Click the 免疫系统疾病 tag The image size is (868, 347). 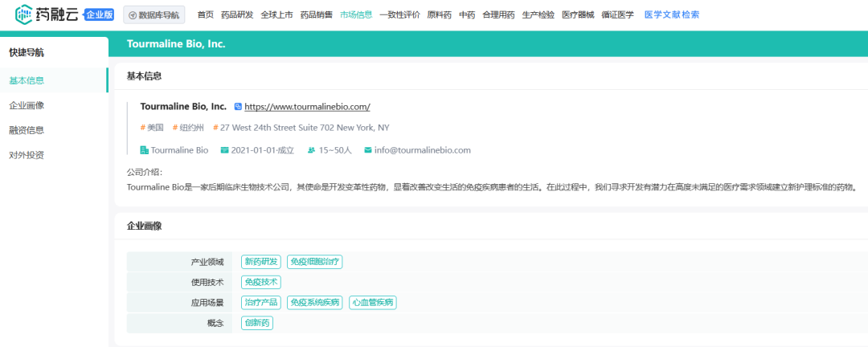(x=315, y=303)
